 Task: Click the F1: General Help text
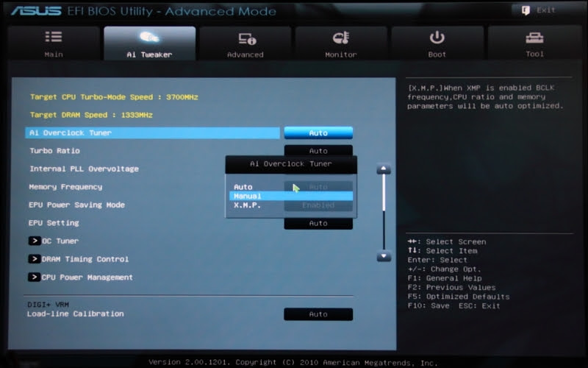click(x=445, y=278)
